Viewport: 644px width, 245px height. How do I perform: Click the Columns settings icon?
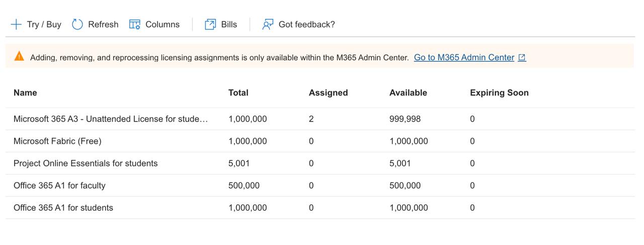pyautogui.click(x=135, y=24)
